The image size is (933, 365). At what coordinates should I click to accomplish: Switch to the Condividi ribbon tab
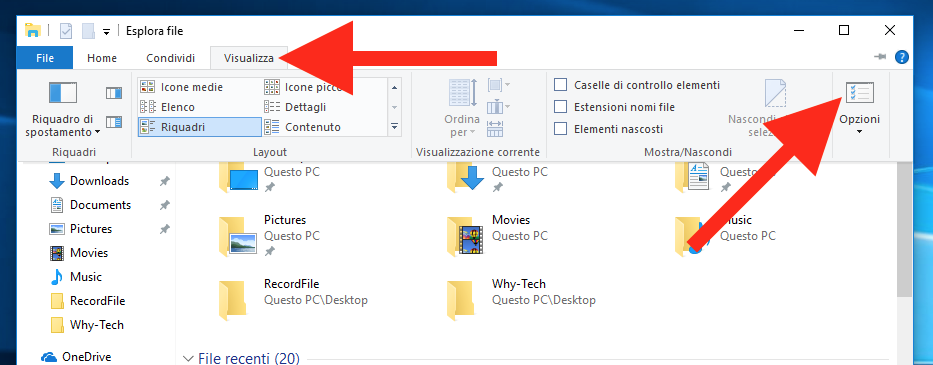170,58
